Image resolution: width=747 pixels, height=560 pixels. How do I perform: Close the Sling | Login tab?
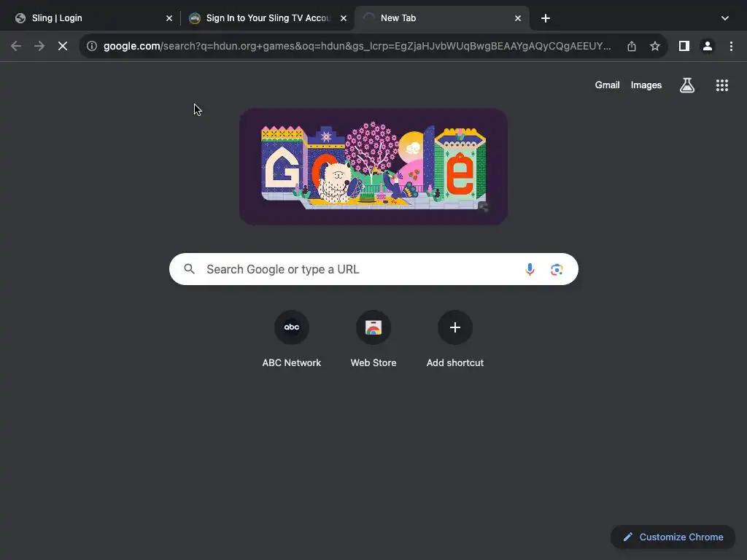(169, 18)
